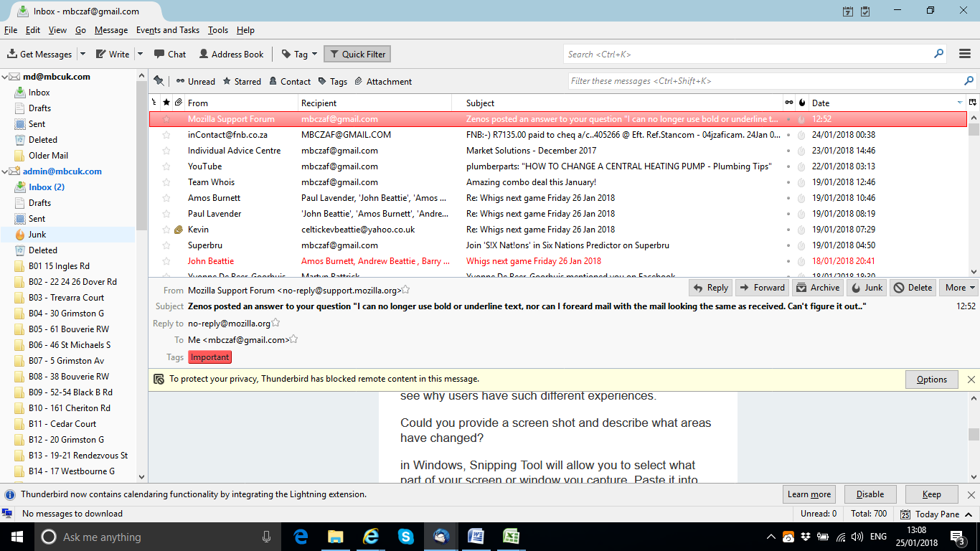Viewport: 980px width, 551px height.
Task: Filter to show only Unread messages
Action: [195, 81]
